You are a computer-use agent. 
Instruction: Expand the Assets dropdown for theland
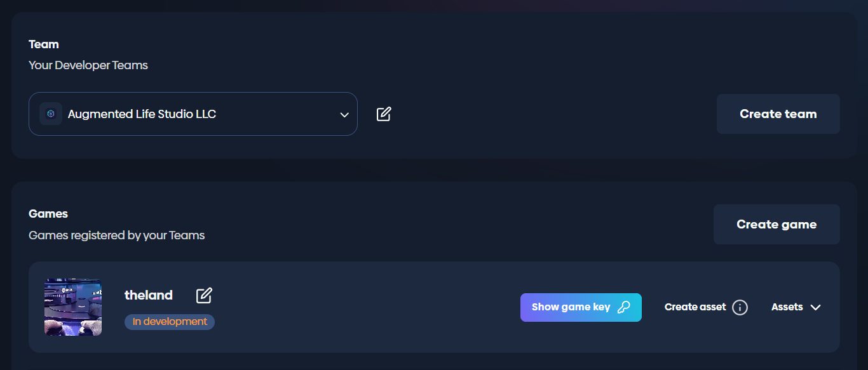[x=796, y=307]
